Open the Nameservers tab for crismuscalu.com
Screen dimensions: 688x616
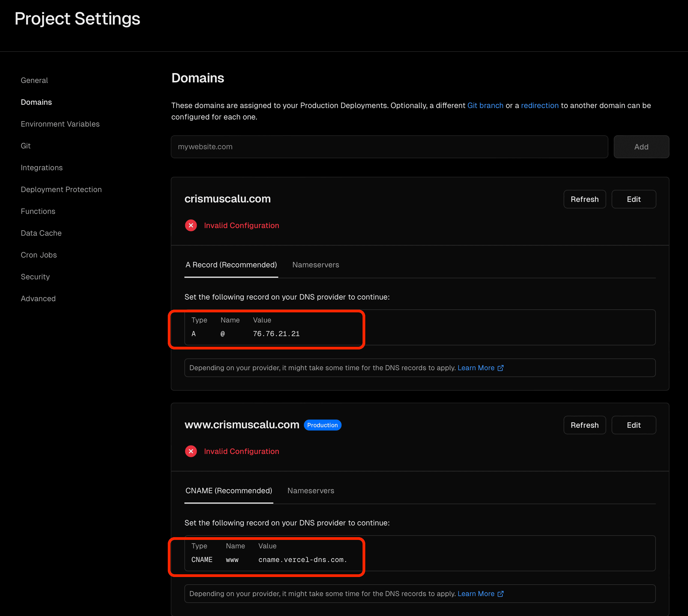(x=315, y=265)
